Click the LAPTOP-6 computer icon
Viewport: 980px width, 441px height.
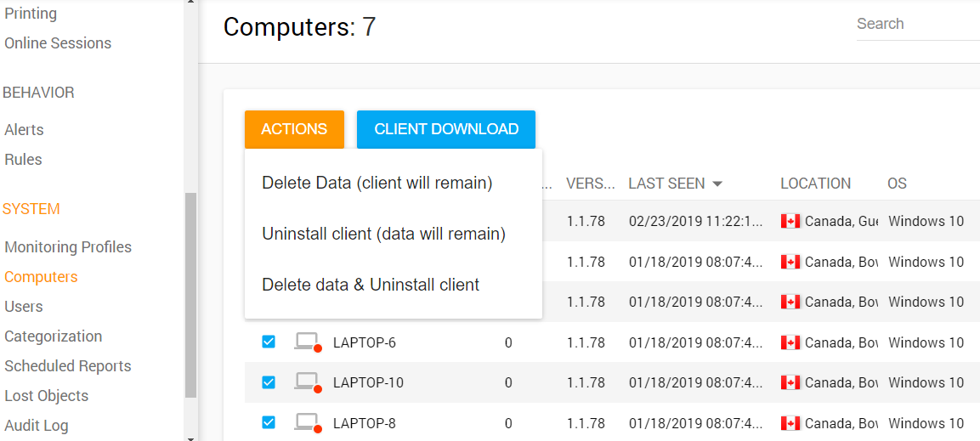[306, 342]
